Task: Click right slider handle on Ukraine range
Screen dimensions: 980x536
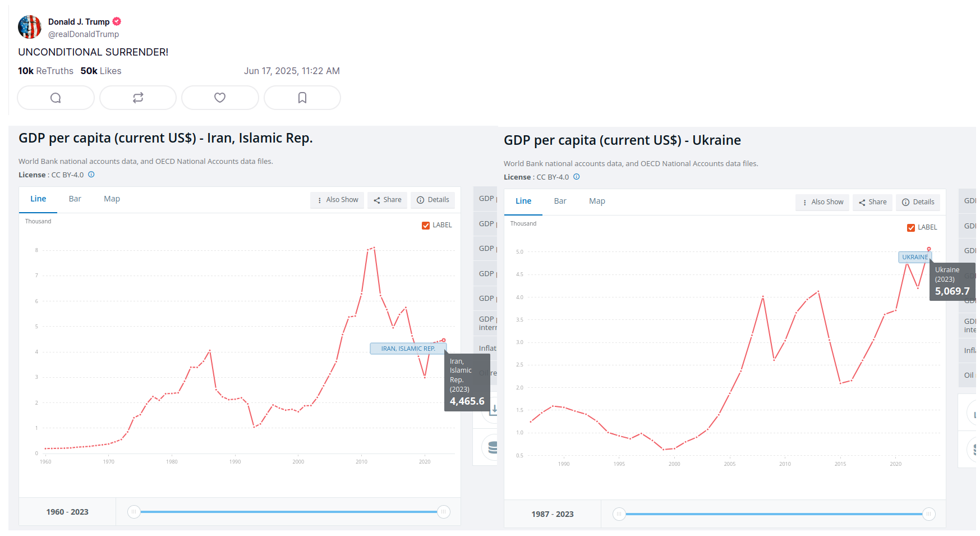Action: click(929, 514)
